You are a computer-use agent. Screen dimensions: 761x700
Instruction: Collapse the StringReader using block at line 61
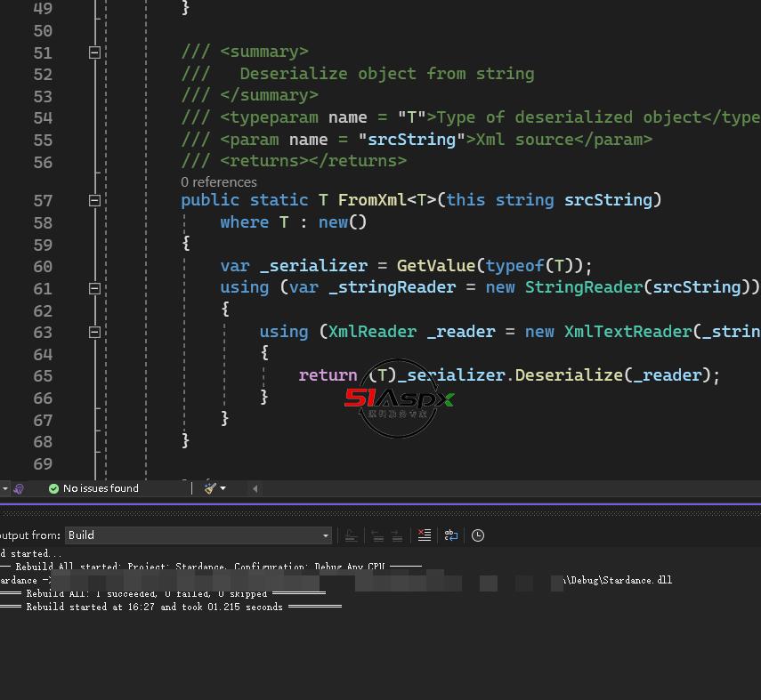coord(94,289)
